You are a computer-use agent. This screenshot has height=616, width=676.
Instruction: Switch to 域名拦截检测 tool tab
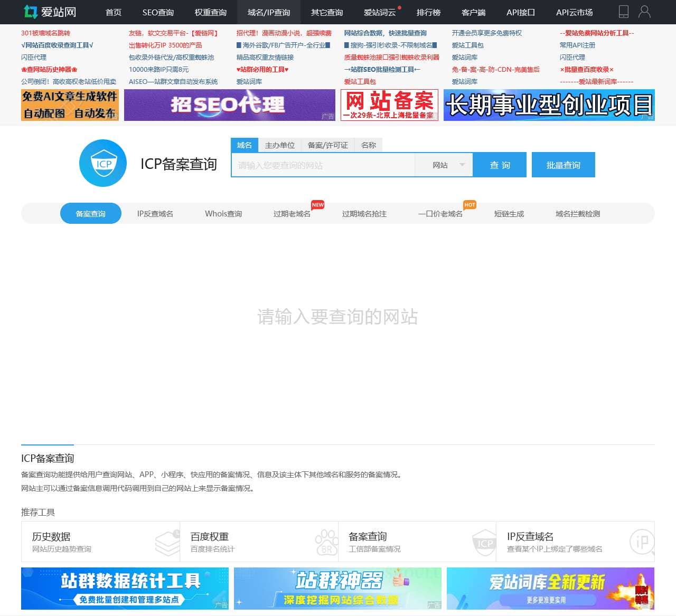click(x=578, y=213)
